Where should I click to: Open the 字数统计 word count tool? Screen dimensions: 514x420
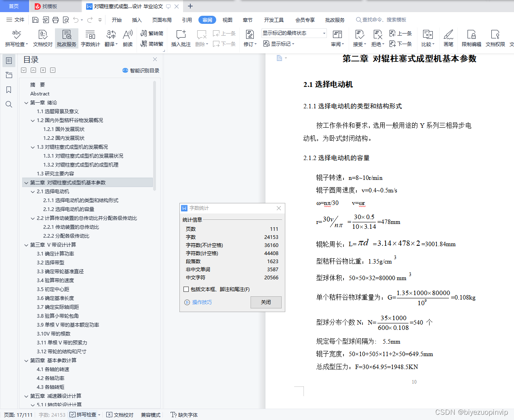point(90,38)
